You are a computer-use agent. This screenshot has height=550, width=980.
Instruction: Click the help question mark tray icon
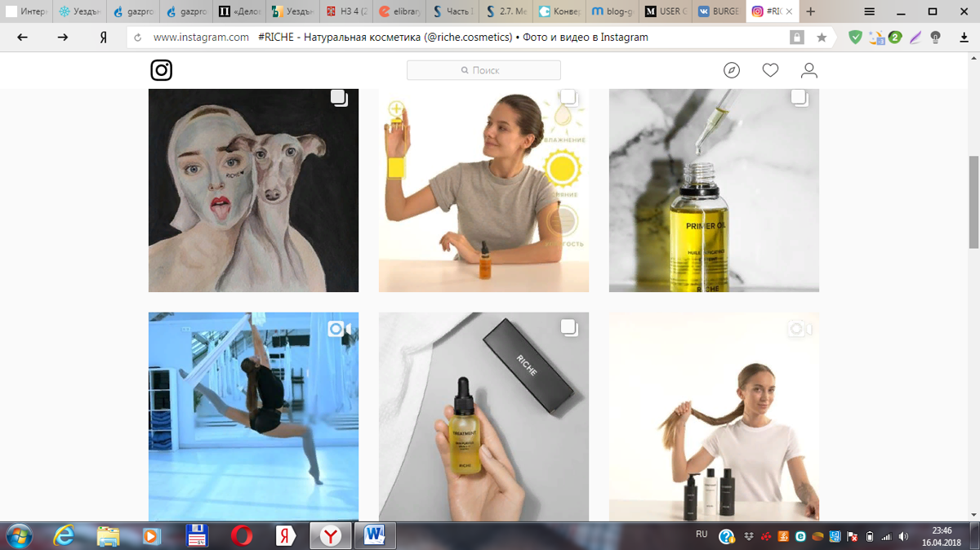(x=727, y=537)
